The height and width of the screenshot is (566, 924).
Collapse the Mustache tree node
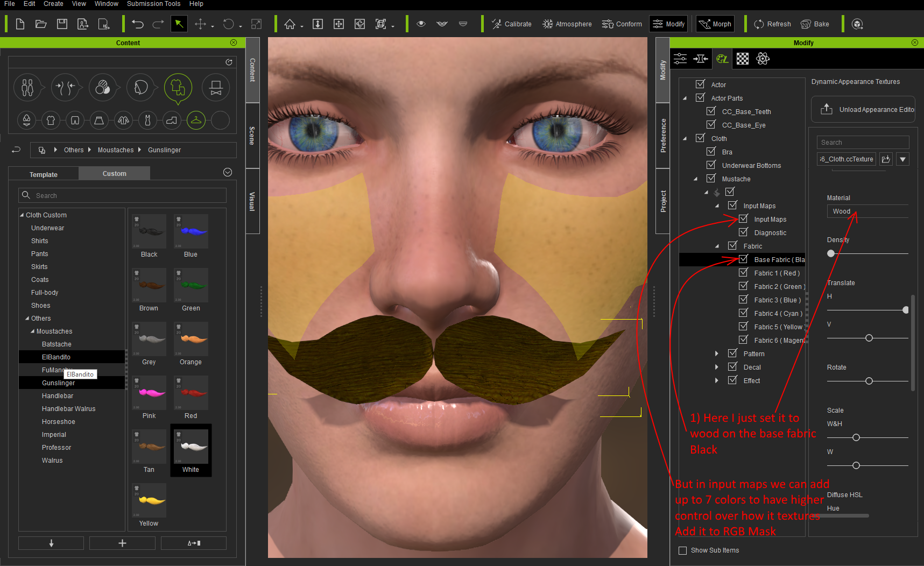coord(696,179)
